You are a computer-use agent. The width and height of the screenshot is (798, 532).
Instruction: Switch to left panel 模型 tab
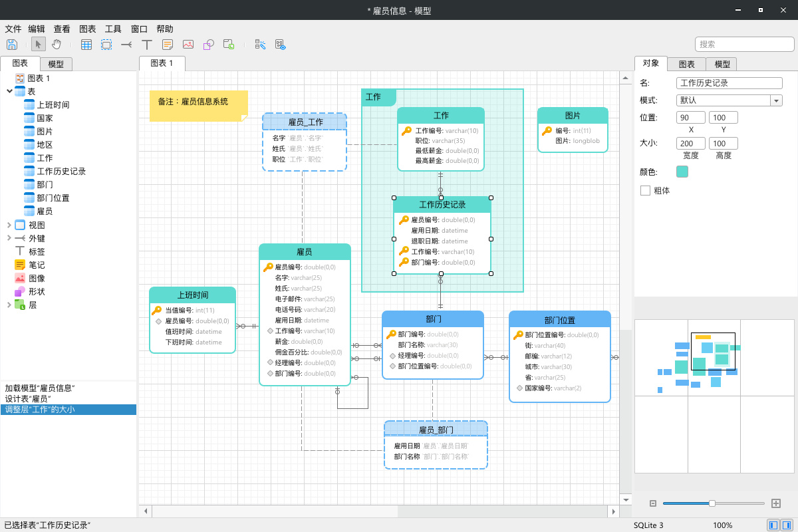56,64
